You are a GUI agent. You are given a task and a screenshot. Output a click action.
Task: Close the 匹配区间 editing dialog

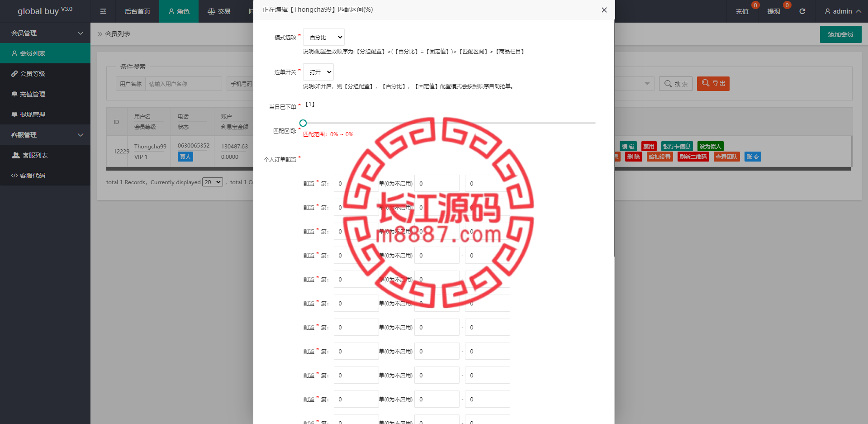(x=604, y=10)
